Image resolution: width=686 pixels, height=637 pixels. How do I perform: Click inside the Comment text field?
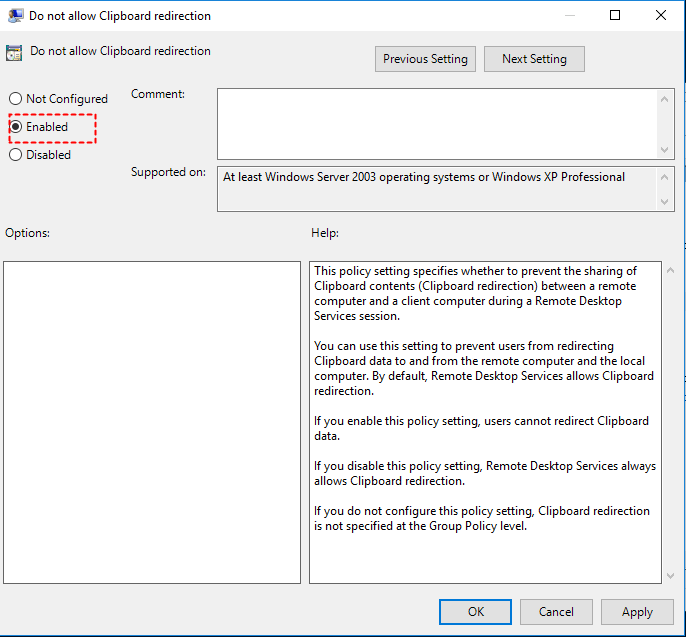click(437, 123)
